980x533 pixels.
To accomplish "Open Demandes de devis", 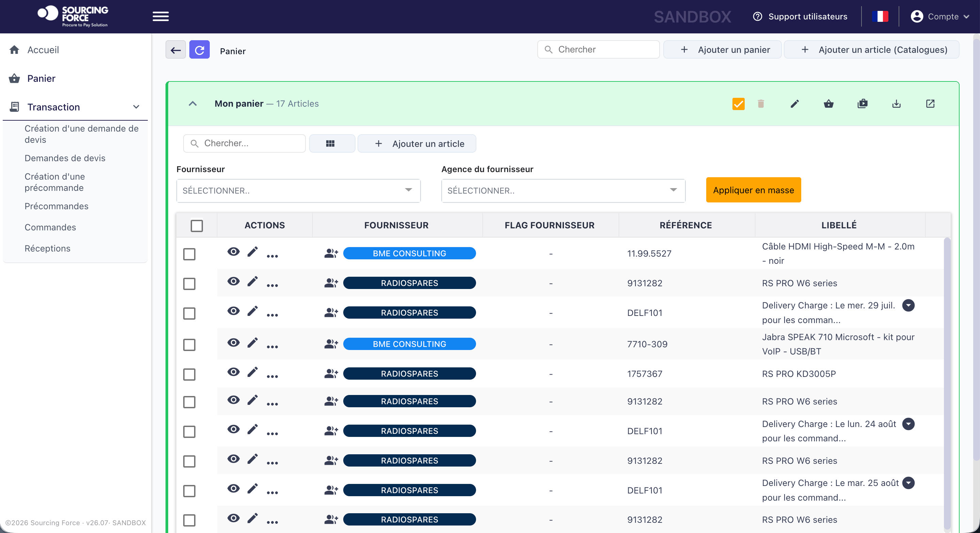I will [65, 158].
